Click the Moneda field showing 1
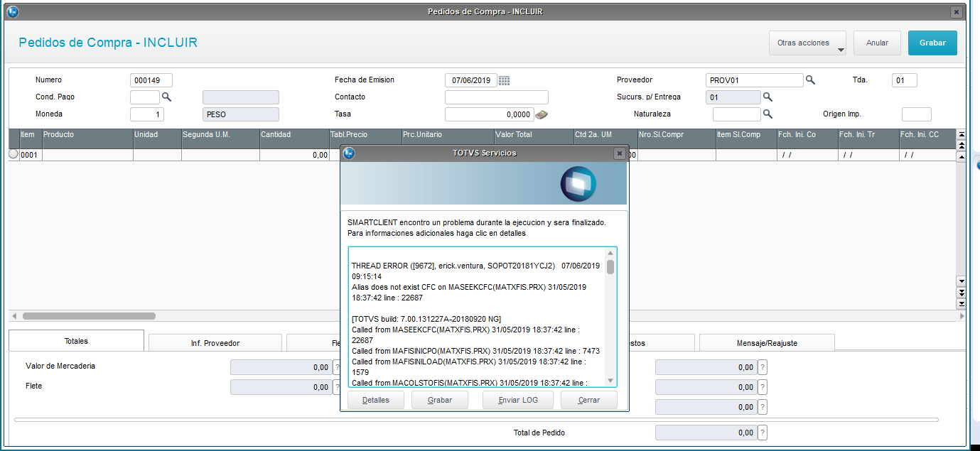The height and width of the screenshot is (451, 980). pyautogui.click(x=147, y=114)
